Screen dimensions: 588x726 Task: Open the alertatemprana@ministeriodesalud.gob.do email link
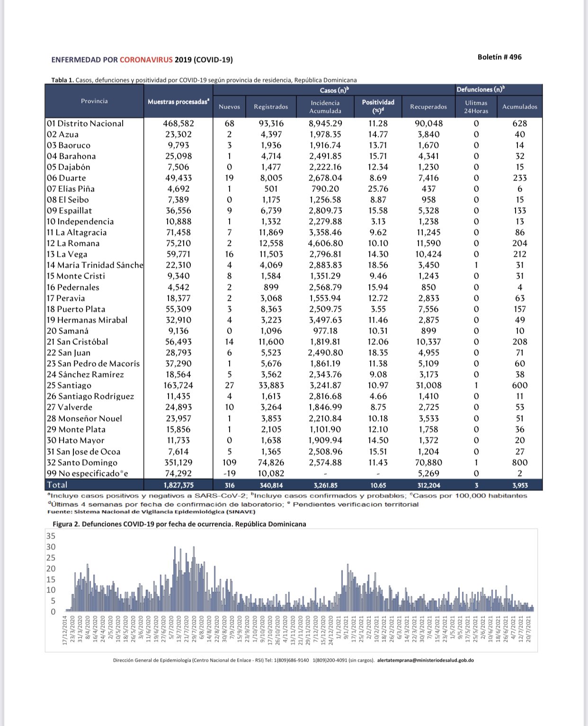tap(426, 660)
